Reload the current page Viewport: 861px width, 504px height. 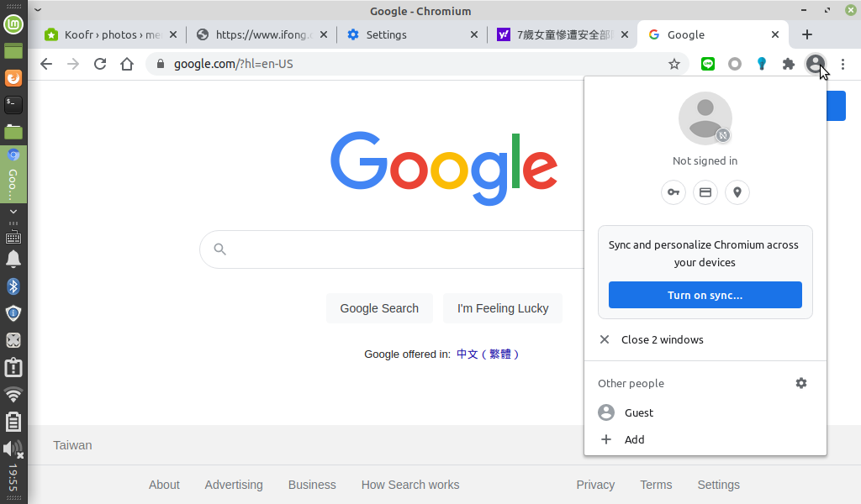point(100,64)
